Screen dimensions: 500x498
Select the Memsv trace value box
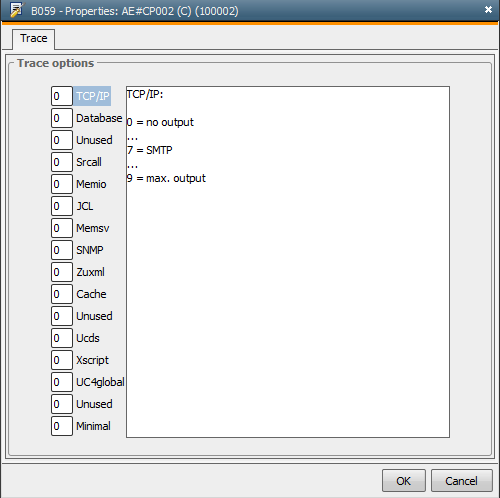coord(62,228)
